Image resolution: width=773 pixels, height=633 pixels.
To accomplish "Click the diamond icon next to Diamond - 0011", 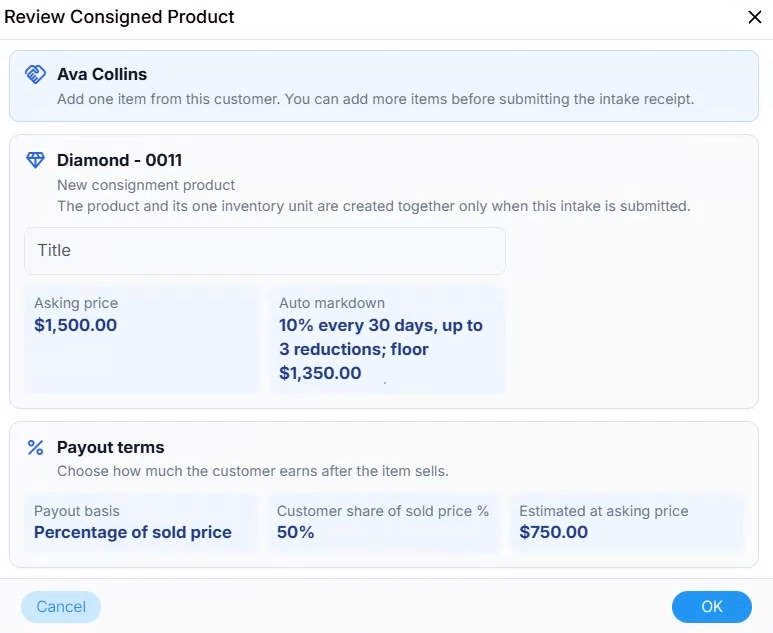I will [x=35, y=160].
